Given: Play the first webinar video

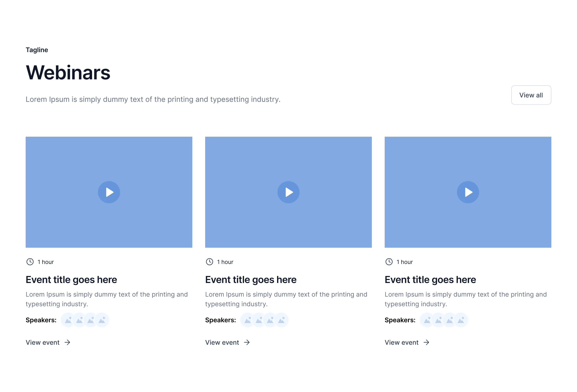Looking at the screenshot, I should coord(109,192).
